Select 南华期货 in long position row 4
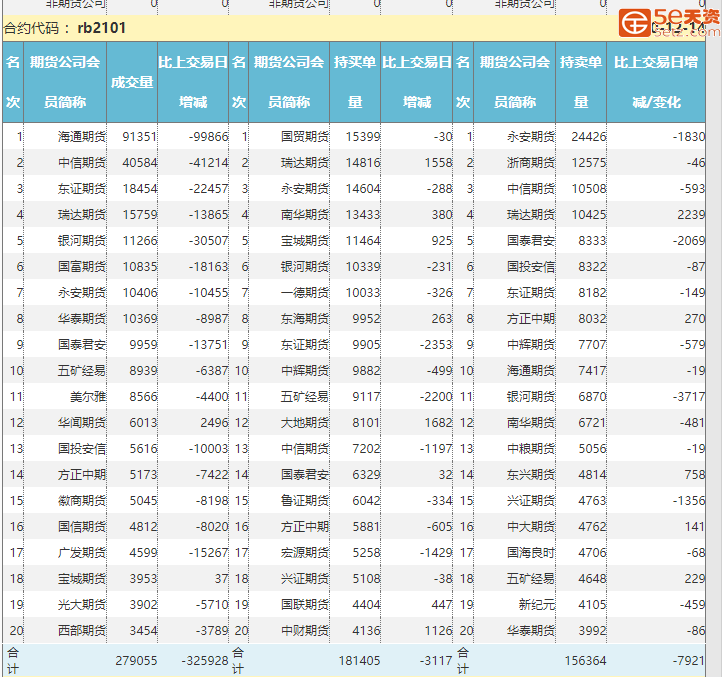The image size is (726, 677). click(305, 214)
